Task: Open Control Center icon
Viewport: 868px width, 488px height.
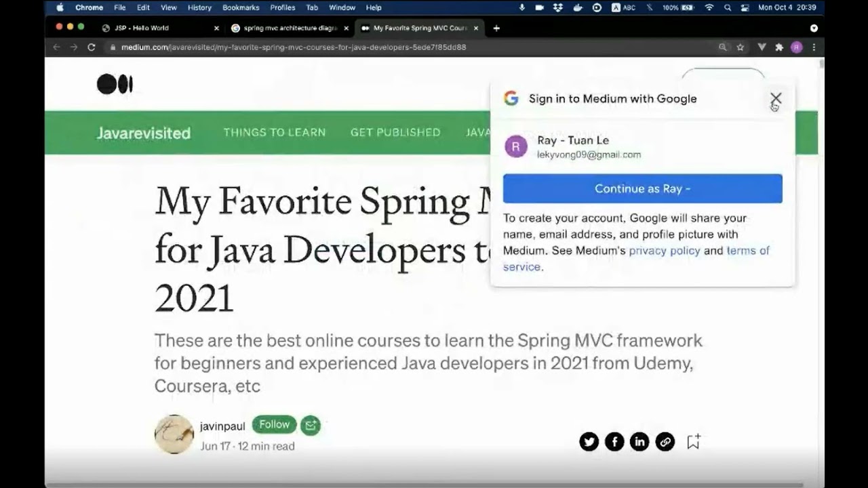Action: [745, 7]
